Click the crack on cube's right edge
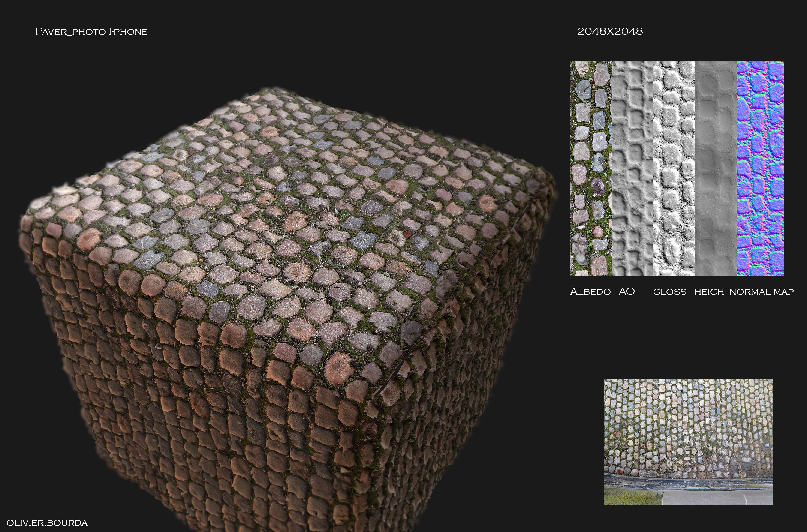The width and height of the screenshot is (807, 532). 395,373
